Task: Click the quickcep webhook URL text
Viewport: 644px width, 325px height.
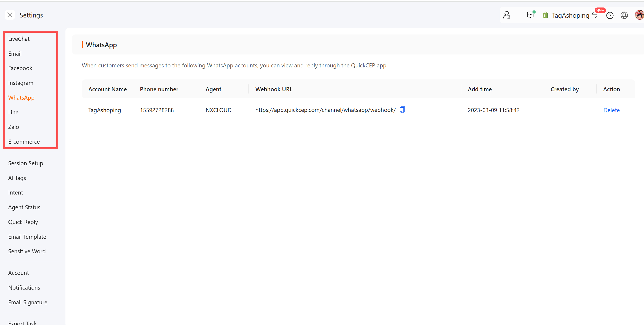Action: click(325, 110)
